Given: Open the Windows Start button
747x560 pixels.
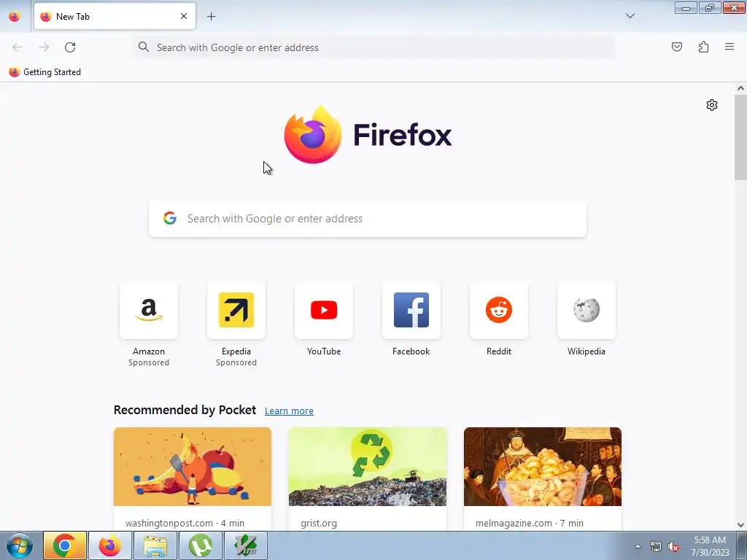Looking at the screenshot, I should 20,545.
